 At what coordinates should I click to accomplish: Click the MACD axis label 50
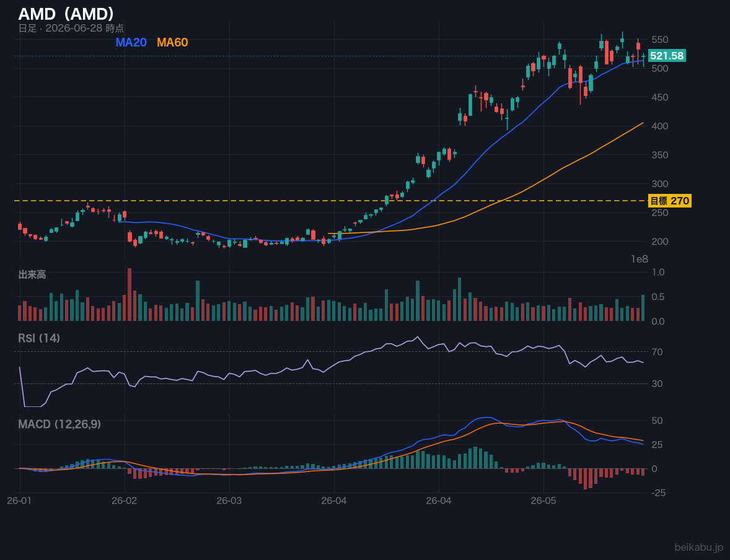657,421
